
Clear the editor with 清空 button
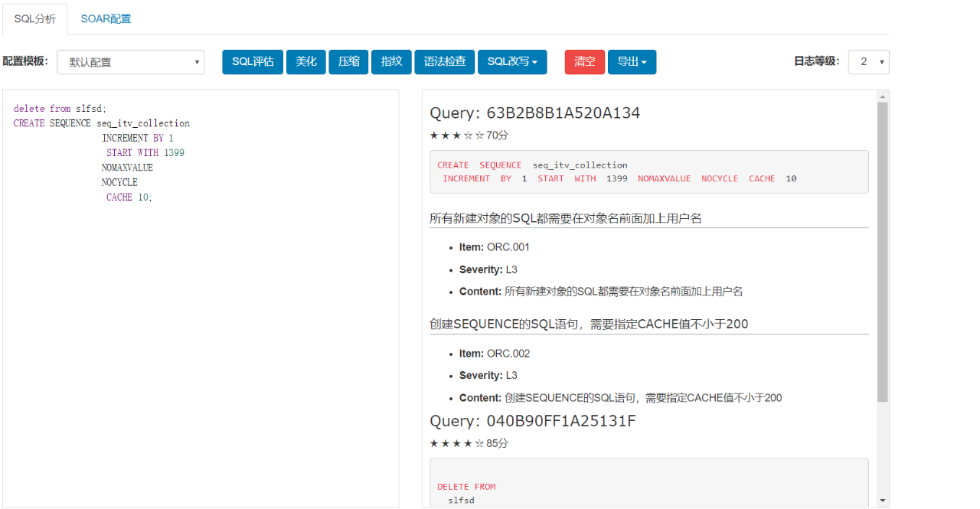point(585,62)
